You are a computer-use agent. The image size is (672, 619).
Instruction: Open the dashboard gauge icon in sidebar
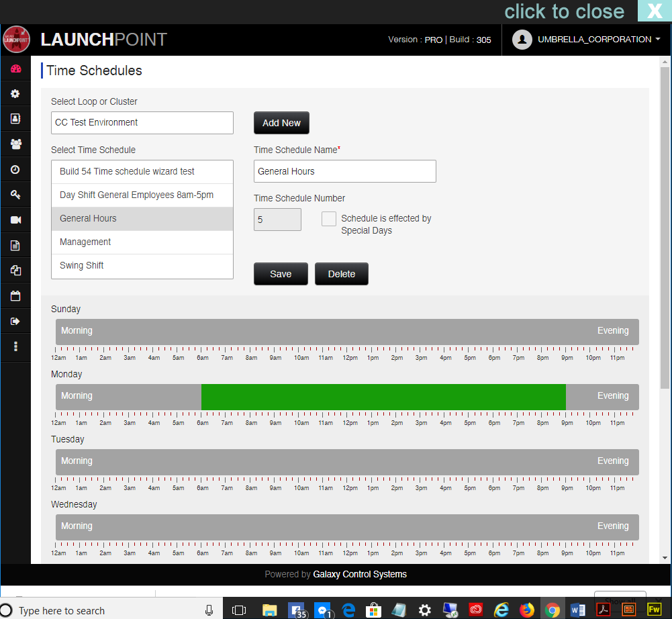15,68
